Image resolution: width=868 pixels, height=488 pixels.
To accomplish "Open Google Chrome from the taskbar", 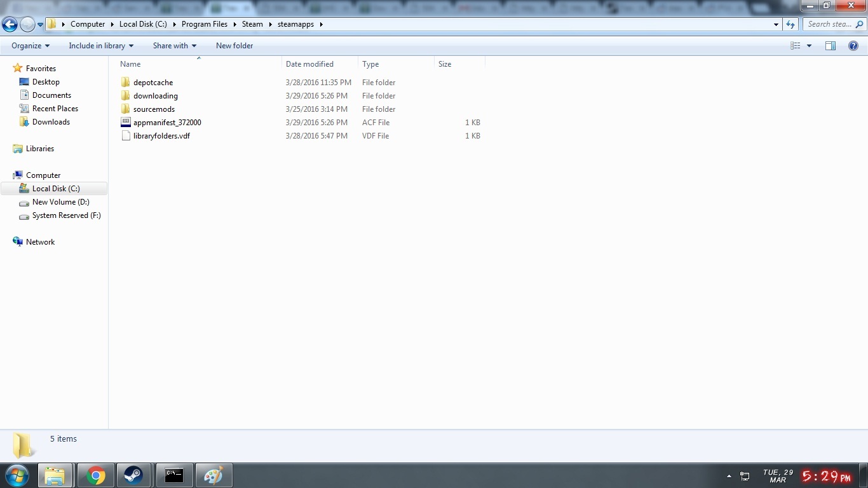I will (95, 475).
